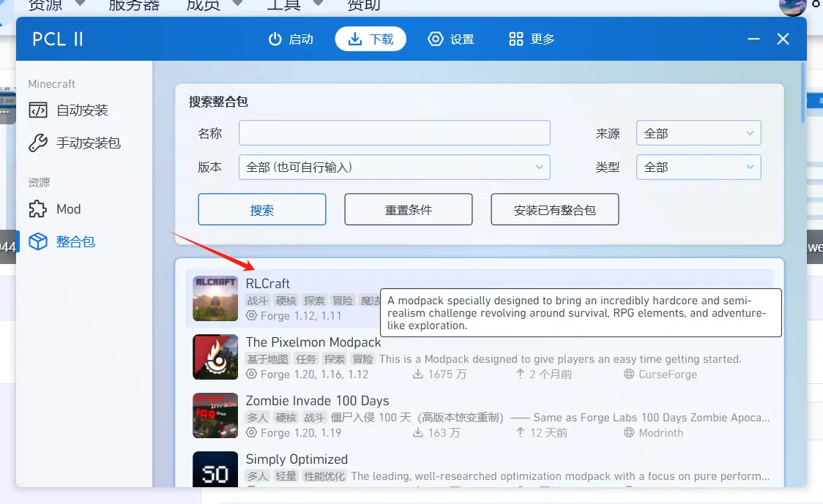
Task: Click the 搜索 button
Action: tap(262, 210)
